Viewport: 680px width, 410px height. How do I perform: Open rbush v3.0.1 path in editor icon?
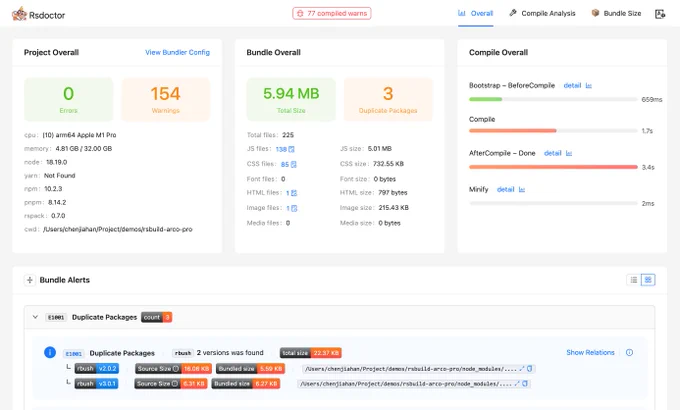[517, 384]
